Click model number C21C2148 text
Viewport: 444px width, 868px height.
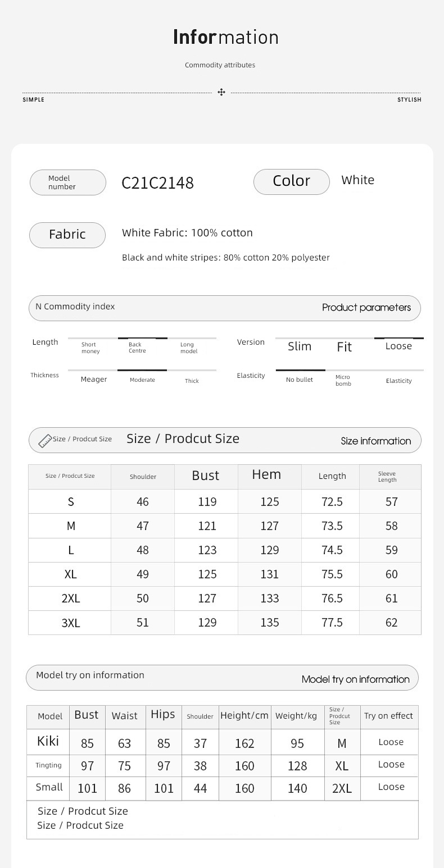[x=158, y=183]
